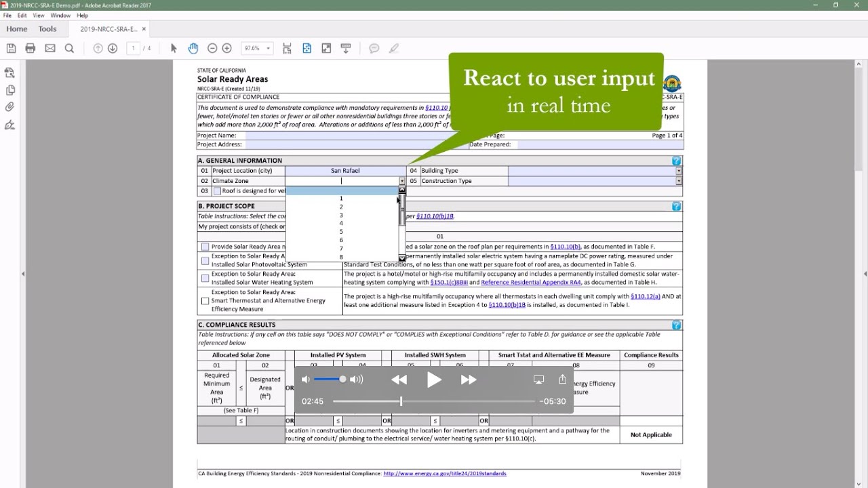Viewport: 868px width, 488px height.
Task: Open help for General Information section
Action: click(676, 161)
